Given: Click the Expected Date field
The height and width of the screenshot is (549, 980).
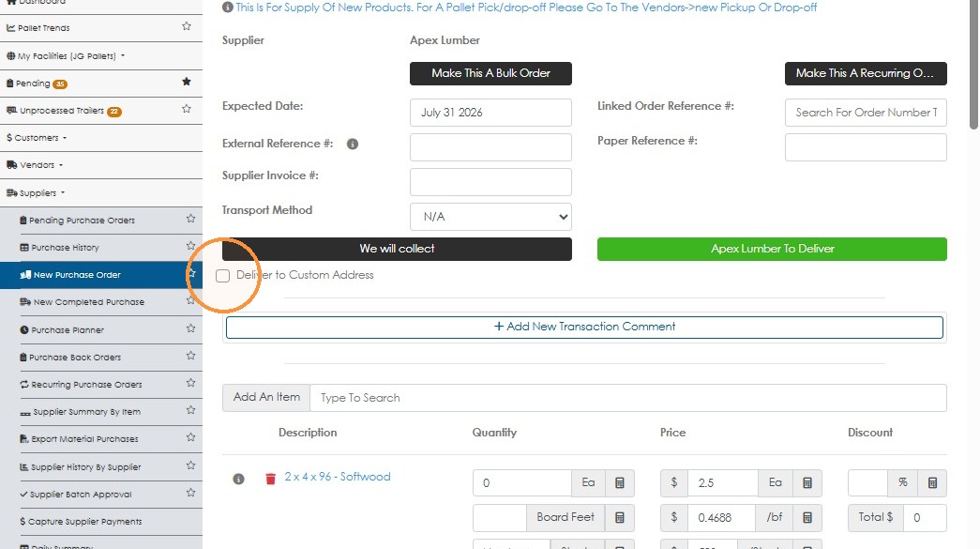Looking at the screenshot, I should tap(490, 113).
